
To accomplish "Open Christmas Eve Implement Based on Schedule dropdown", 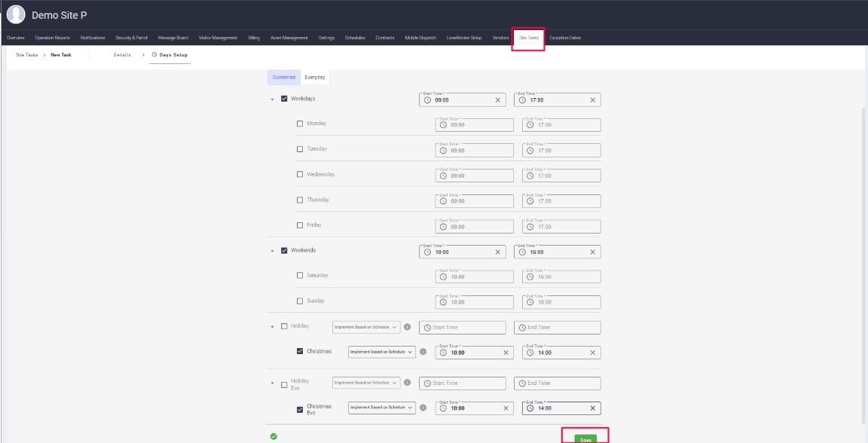I will [x=382, y=408].
